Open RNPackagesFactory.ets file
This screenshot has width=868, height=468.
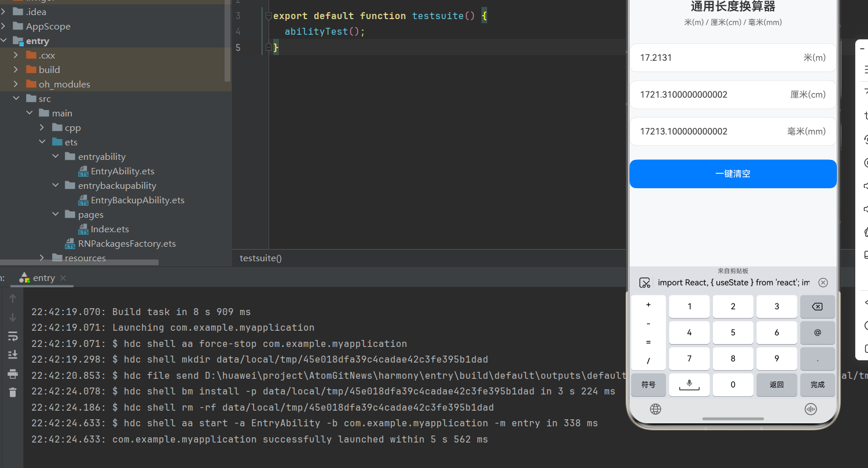(127, 243)
